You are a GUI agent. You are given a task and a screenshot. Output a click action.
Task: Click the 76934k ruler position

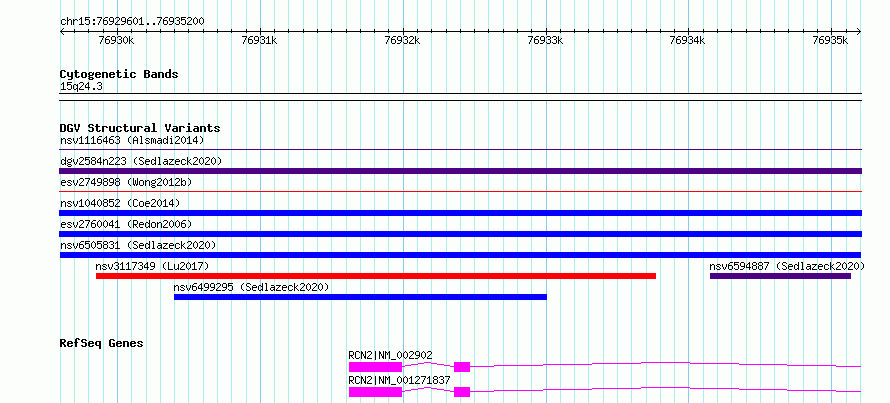point(688,40)
